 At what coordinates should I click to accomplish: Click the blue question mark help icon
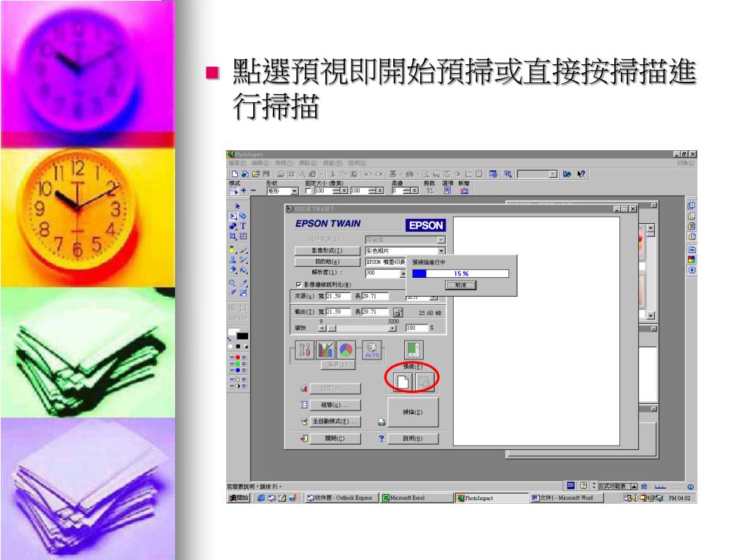point(381,438)
